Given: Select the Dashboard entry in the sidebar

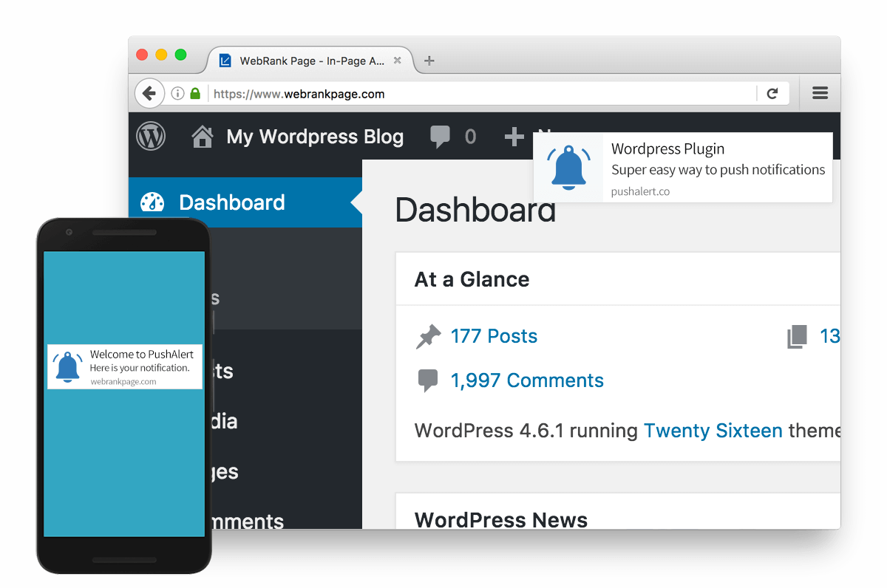Looking at the screenshot, I should tap(234, 202).
